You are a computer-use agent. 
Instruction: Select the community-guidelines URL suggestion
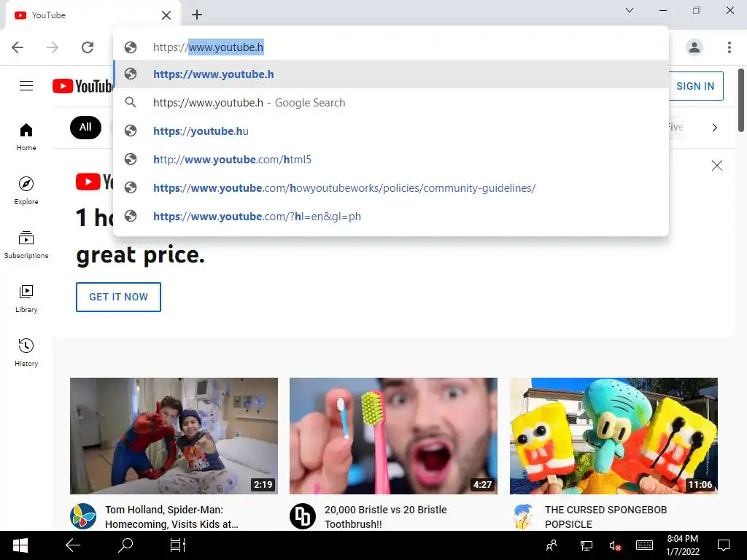pos(391,188)
